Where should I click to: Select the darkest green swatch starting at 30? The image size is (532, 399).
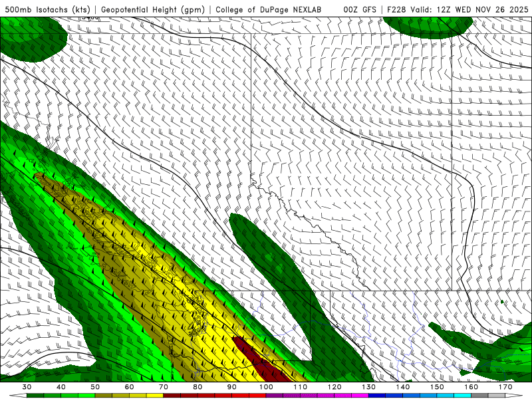[35, 396]
